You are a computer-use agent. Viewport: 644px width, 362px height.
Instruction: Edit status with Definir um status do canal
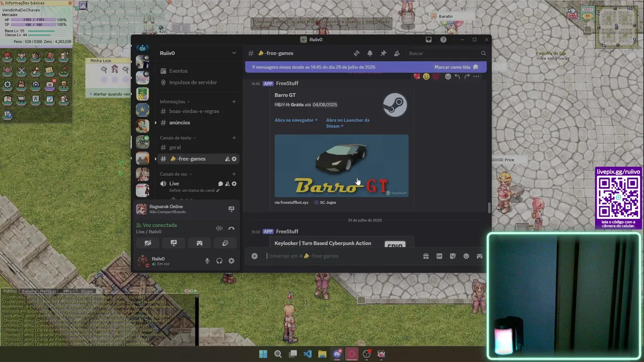click(195, 191)
